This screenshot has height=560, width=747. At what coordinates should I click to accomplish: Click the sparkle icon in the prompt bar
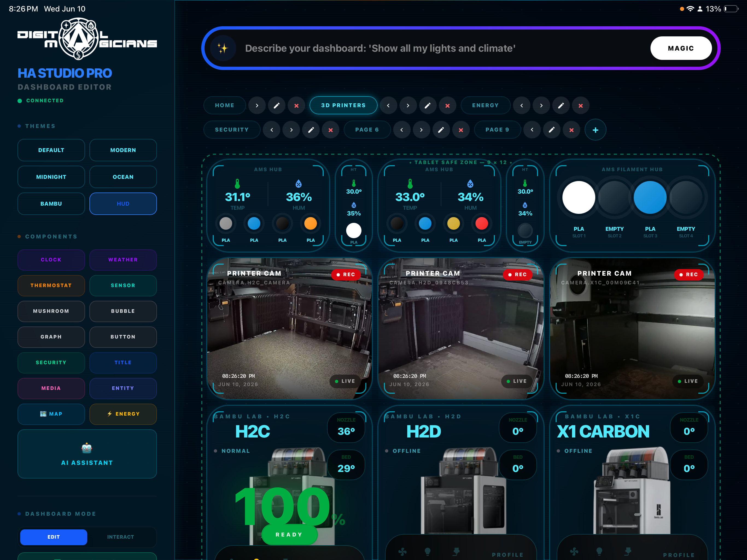(x=223, y=48)
